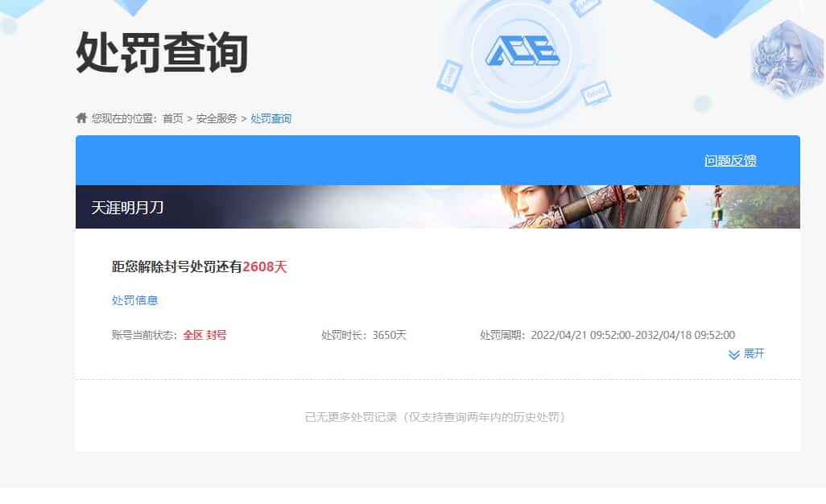The height and width of the screenshot is (504, 826).
Task: Click the 处罚周期 date range text
Action: click(607, 335)
